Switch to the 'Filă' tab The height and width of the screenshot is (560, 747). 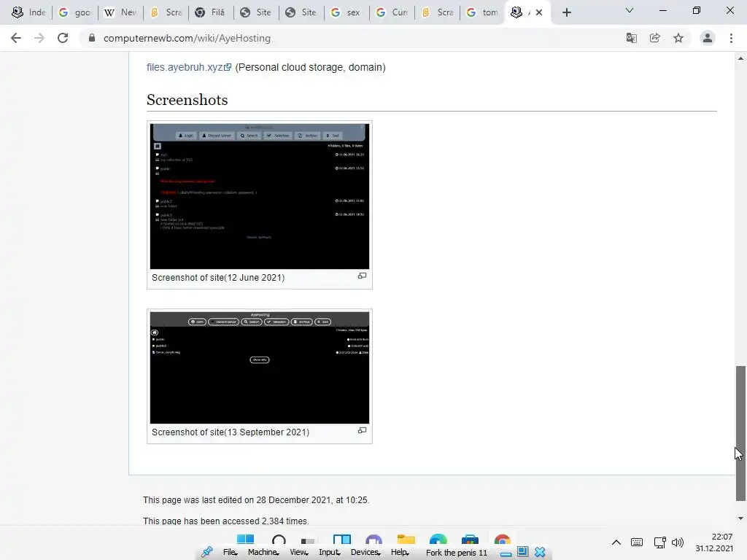tap(211, 12)
